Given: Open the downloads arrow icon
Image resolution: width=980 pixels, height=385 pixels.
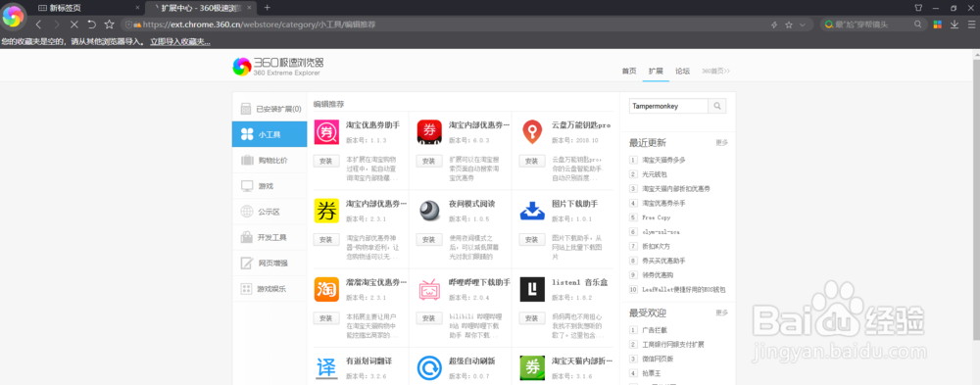Looking at the screenshot, I should pos(955,24).
